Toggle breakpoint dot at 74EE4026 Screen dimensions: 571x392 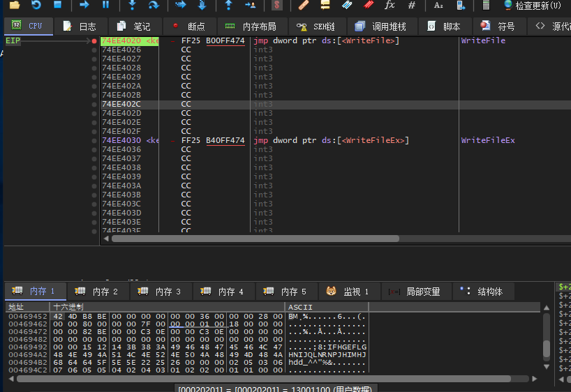(x=94, y=50)
